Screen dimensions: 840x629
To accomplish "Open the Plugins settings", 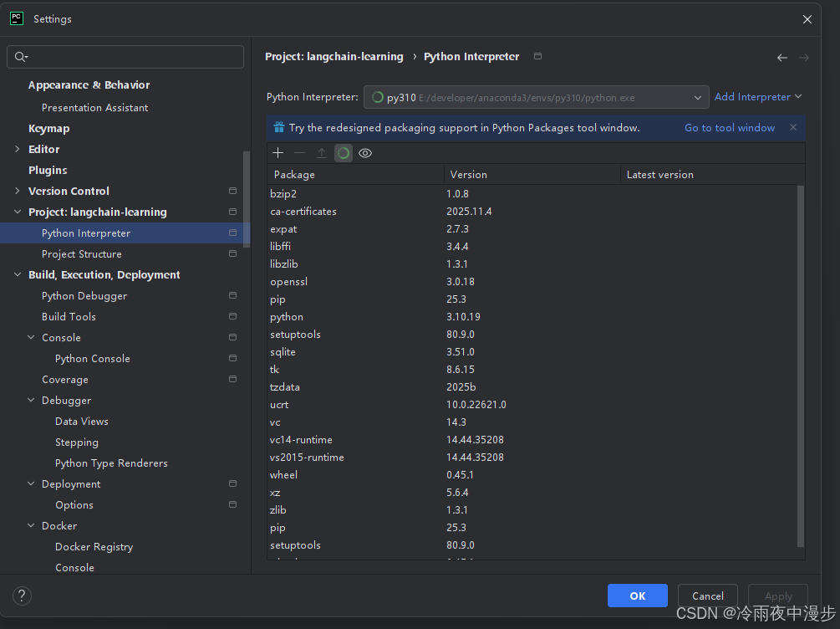I will pos(48,171).
